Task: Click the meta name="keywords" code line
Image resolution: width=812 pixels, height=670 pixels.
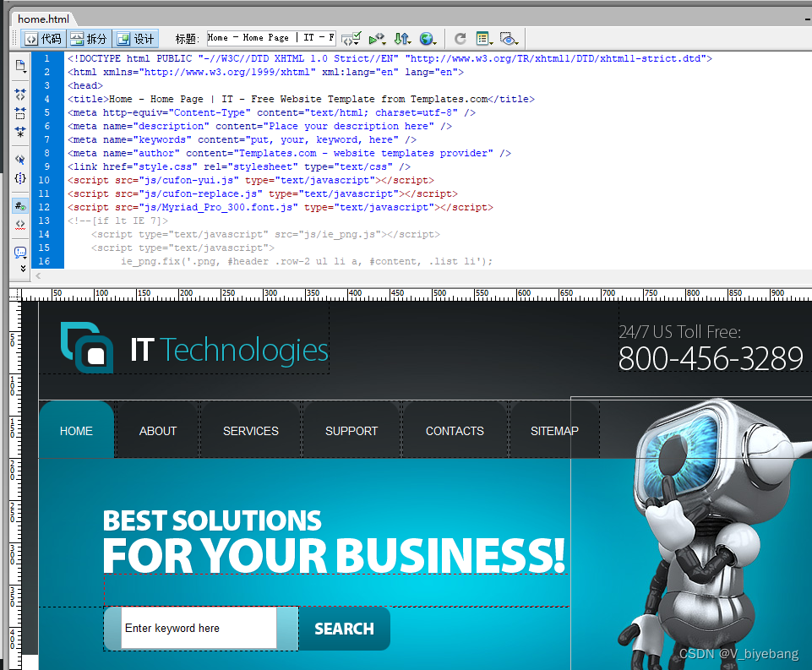Action: click(x=242, y=139)
